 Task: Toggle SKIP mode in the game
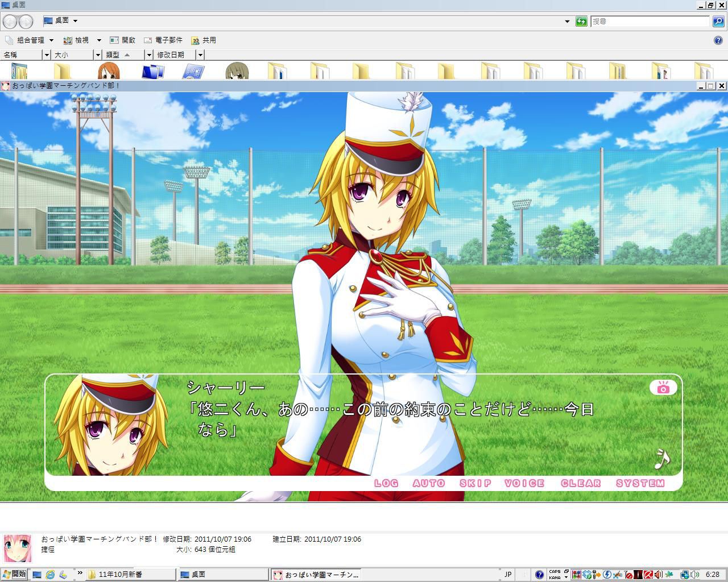[x=475, y=483]
